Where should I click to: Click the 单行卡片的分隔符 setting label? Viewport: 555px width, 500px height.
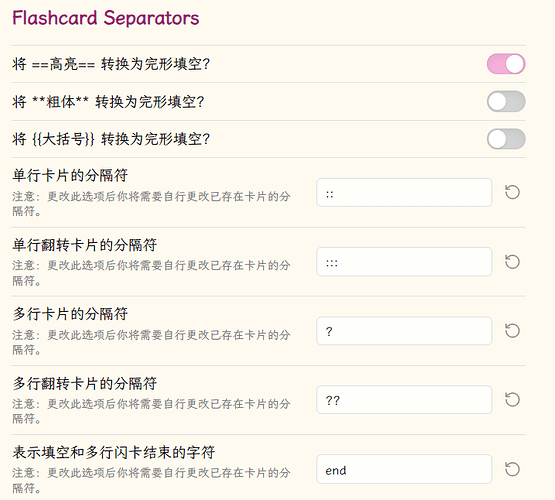(70, 175)
